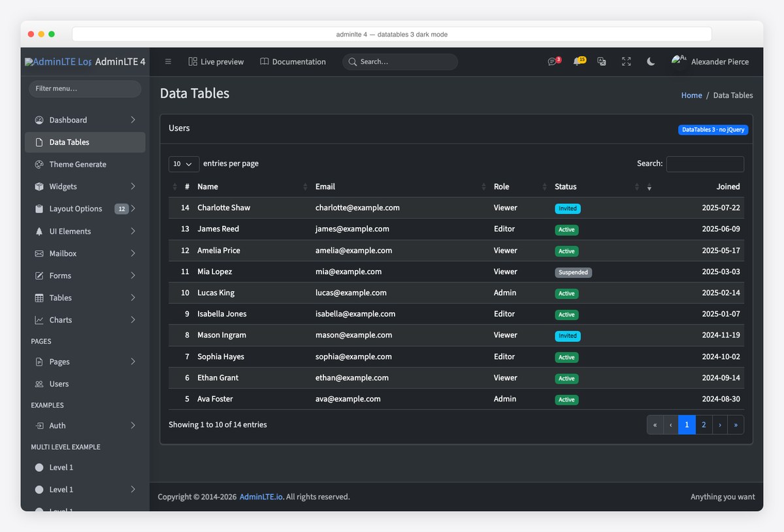
Task: Click Alexander Pierce's avatar image
Action: click(679, 61)
